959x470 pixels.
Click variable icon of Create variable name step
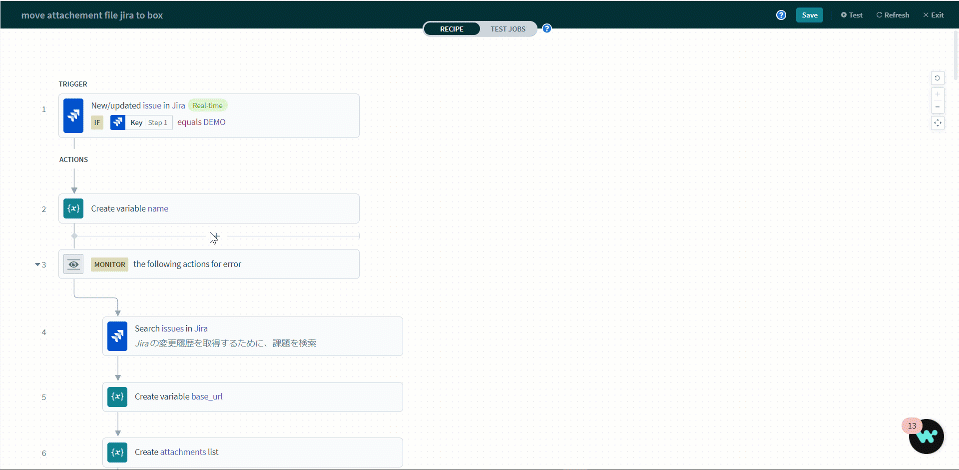pos(73,209)
